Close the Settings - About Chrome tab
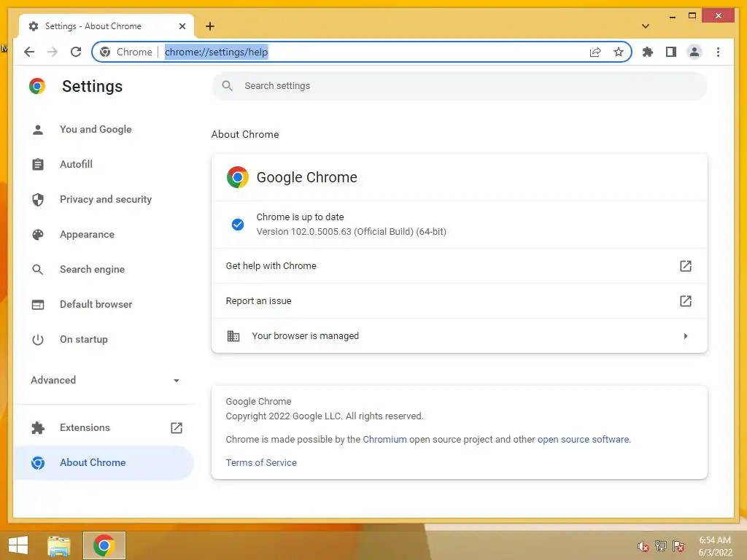This screenshot has width=747, height=560. coord(182,26)
